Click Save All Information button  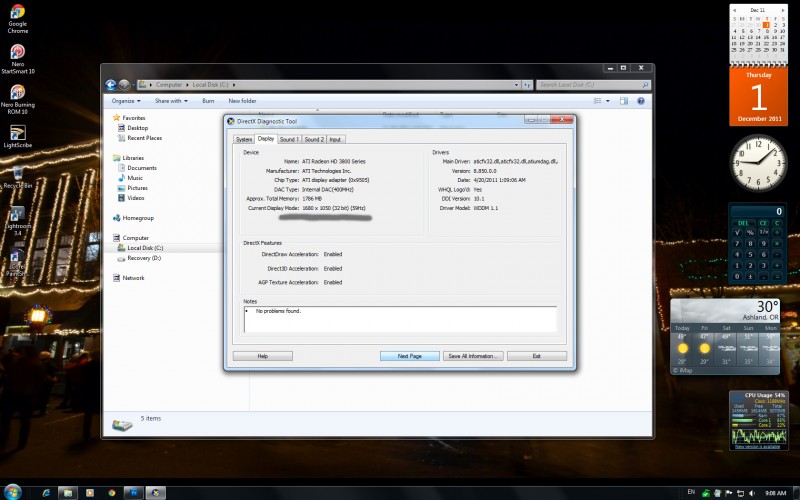pos(473,356)
